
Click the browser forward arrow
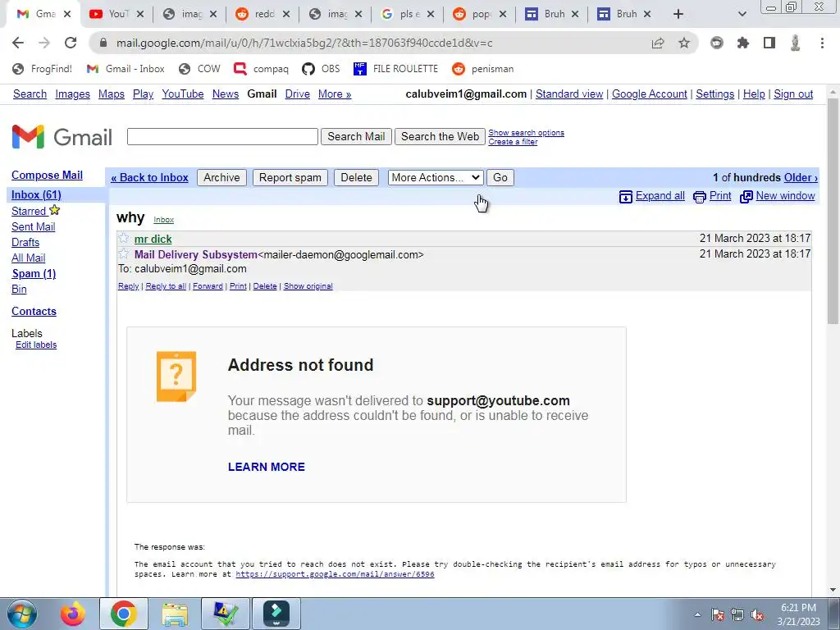tap(44, 43)
